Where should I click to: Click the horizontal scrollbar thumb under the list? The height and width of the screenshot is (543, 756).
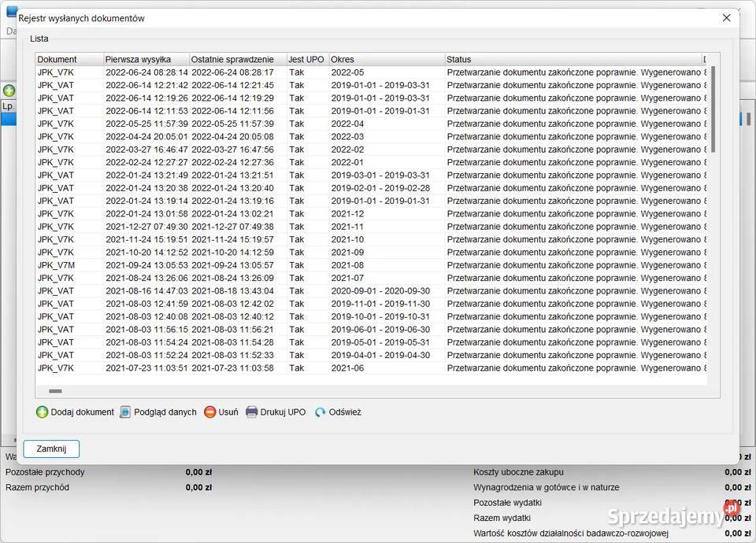pos(55,391)
